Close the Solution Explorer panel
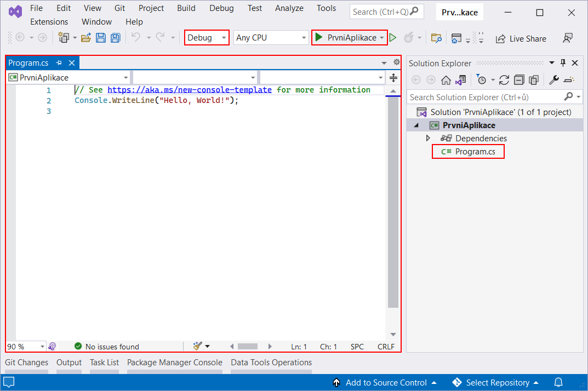Screen dimensions: 588x391 click(575, 62)
